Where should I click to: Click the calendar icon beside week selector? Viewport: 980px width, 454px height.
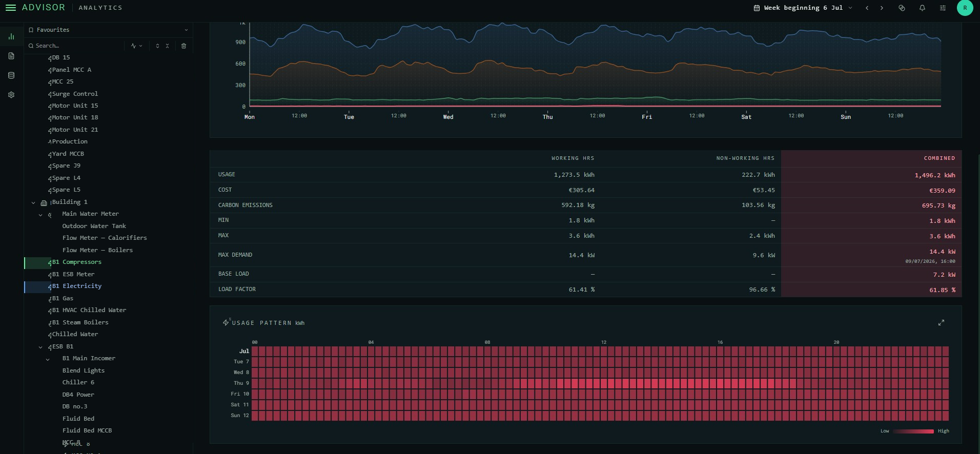[x=757, y=8]
